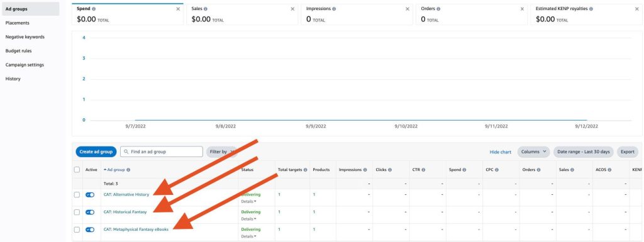The width and height of the screenshot is (644, 242).
Task: Click total targets count for Alternative History
Action: click(x=279, y=195)
